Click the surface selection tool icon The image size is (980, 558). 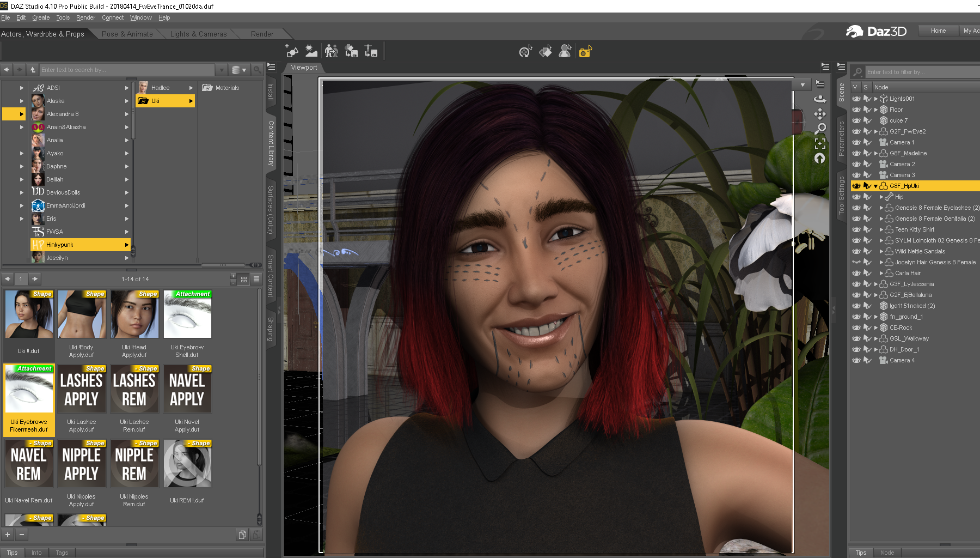pyautogui.click(x=545, y=52)
